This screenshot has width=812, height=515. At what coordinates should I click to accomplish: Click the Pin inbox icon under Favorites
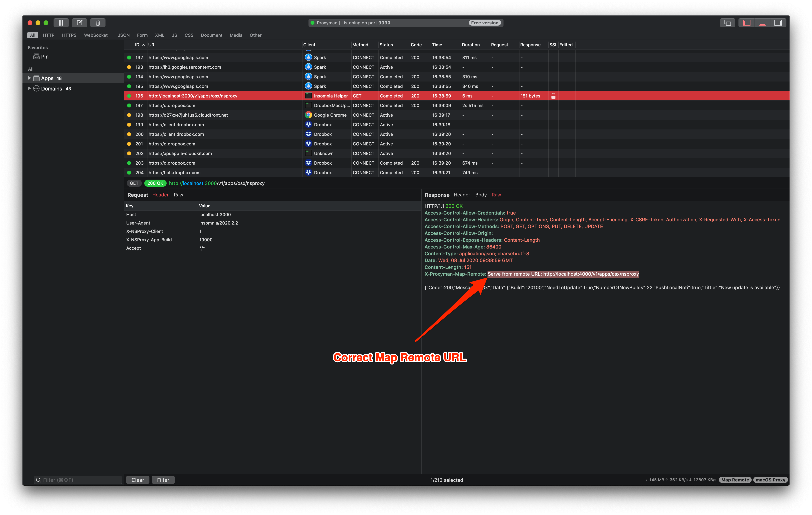tap(36, 56)
